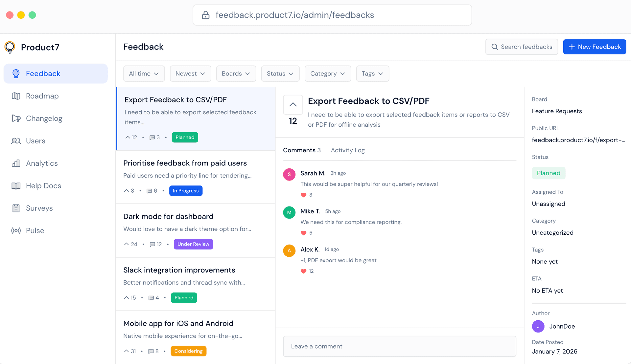631x364 pixels.
Task: Open the Roadmap section icon
Action: pos(16,96)
